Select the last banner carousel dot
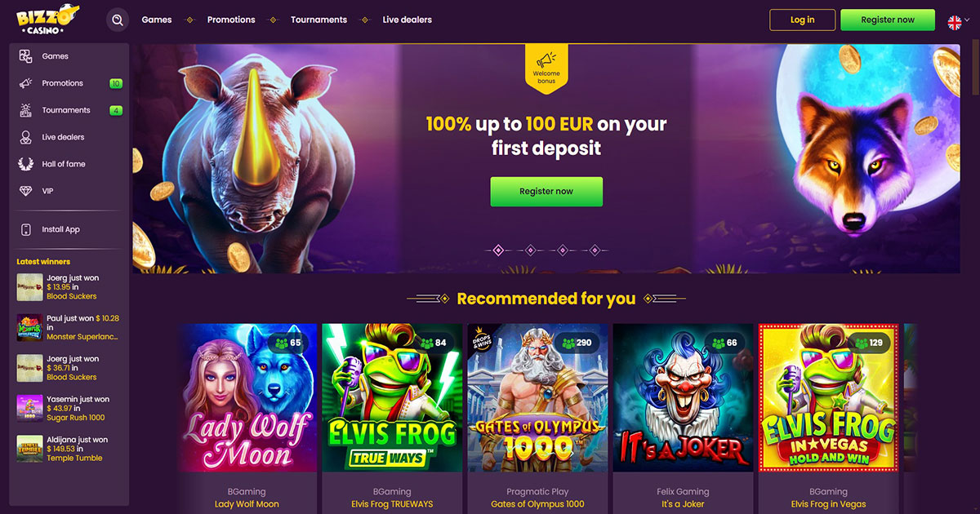 [x=595, y=250]
